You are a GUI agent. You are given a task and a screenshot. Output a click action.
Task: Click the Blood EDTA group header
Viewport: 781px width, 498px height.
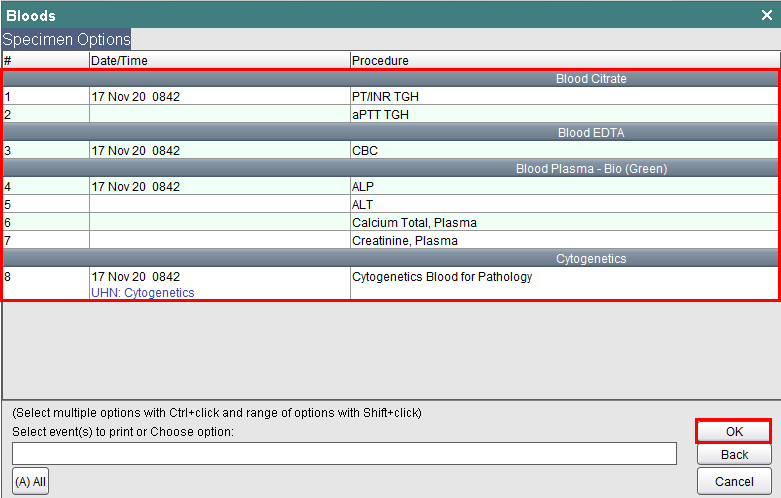390,132
